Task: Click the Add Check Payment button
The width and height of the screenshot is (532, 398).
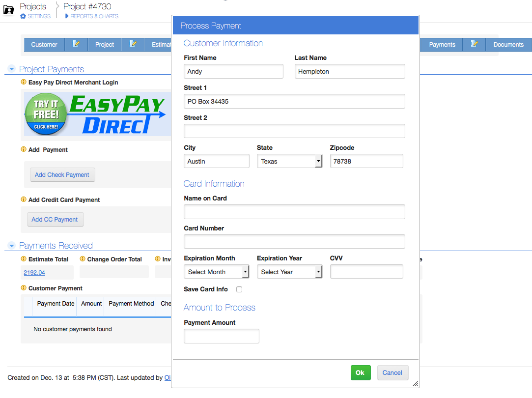Action: tap(62, 175)
